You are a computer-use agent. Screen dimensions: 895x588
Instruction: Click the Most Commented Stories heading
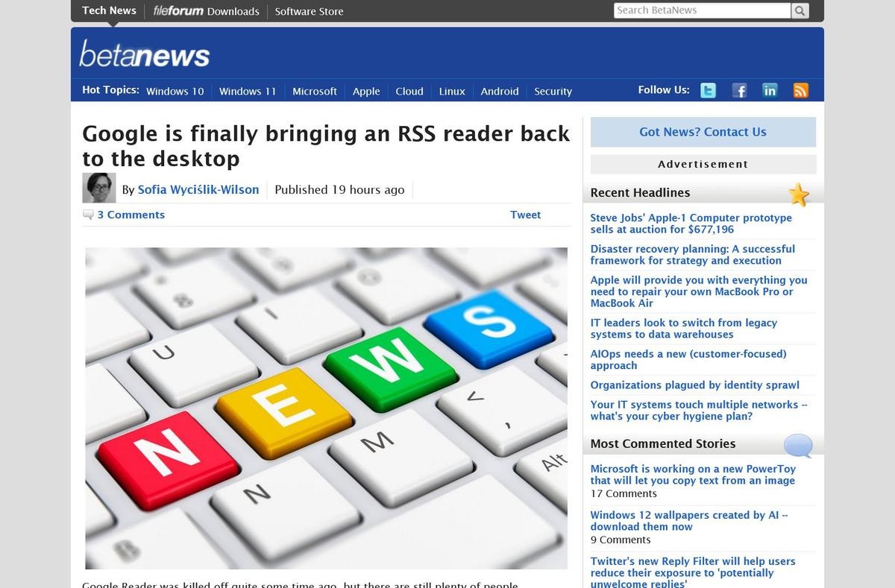[x=663, y=443]
